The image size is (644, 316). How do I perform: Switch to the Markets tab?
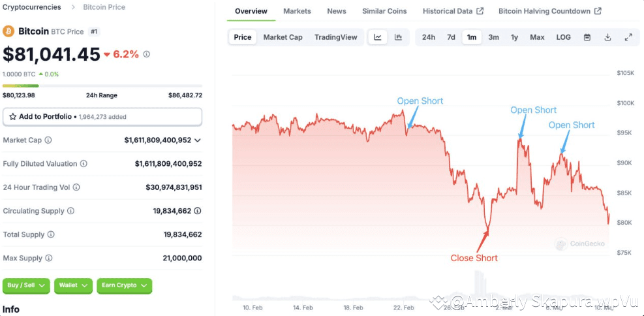click(297, 11)
